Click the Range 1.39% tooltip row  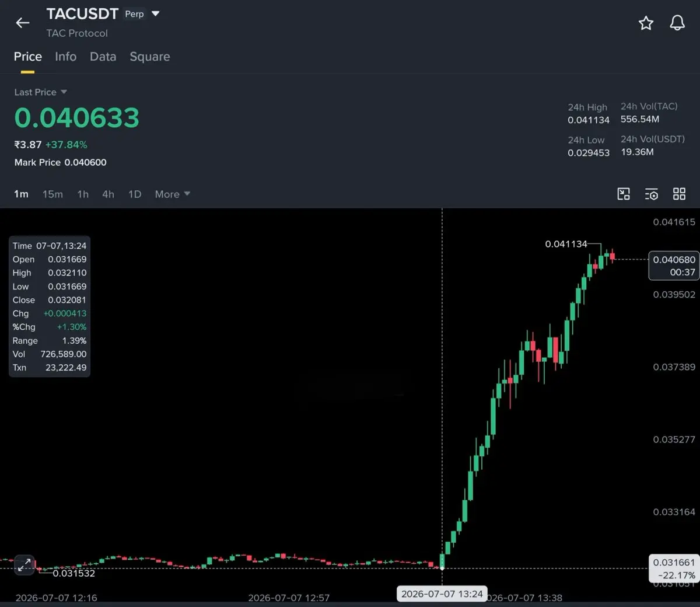[x=50, y=341]
